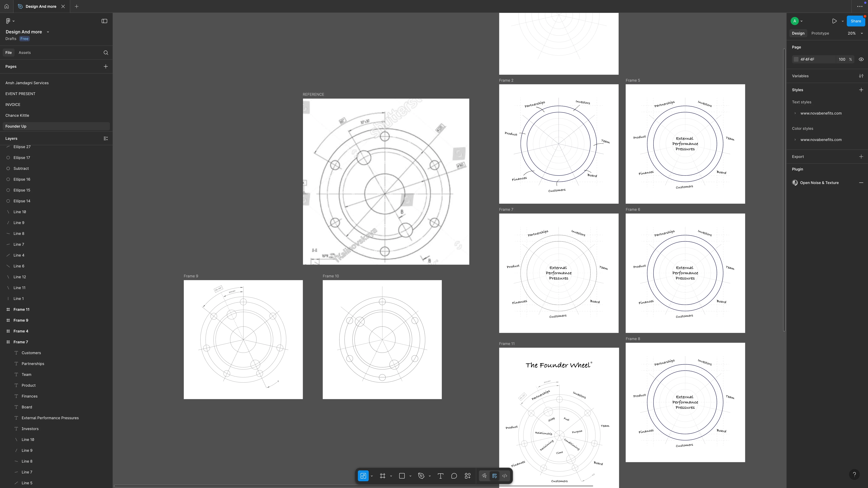Click page background color swatch

(796, 59)
